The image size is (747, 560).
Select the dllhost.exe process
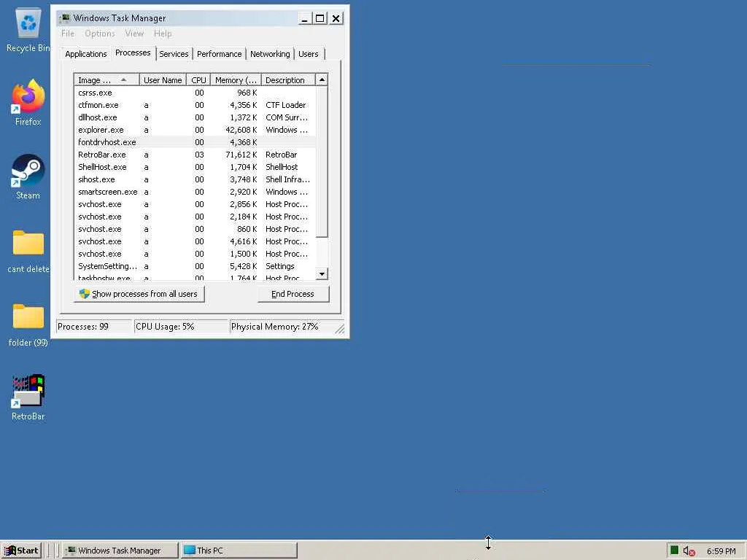pyautogui.click(x=195, y=117)
